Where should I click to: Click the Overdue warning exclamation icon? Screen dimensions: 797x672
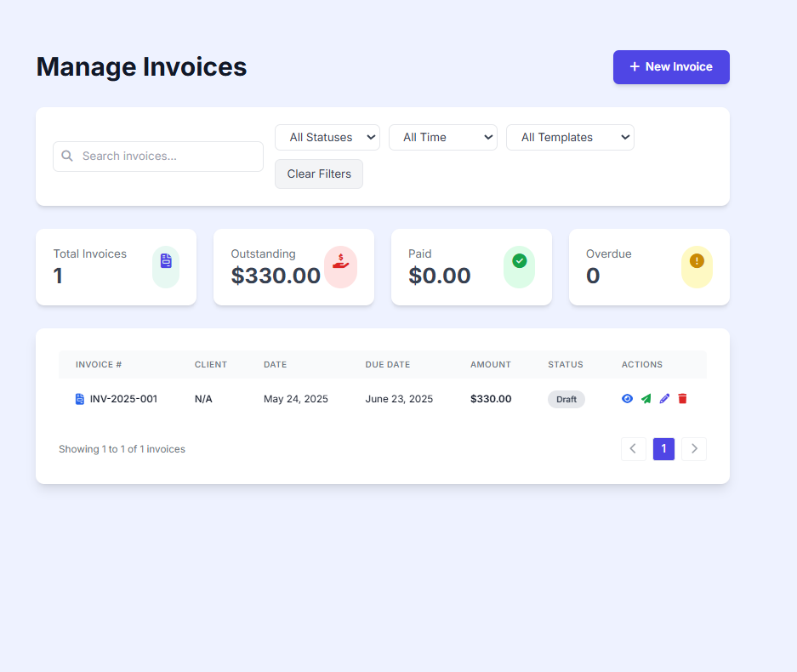click(697, 261)
